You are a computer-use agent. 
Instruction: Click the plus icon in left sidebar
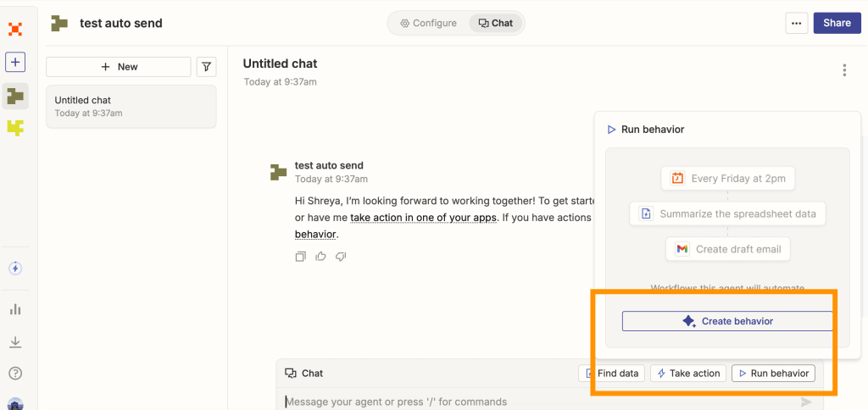(15, 63)
